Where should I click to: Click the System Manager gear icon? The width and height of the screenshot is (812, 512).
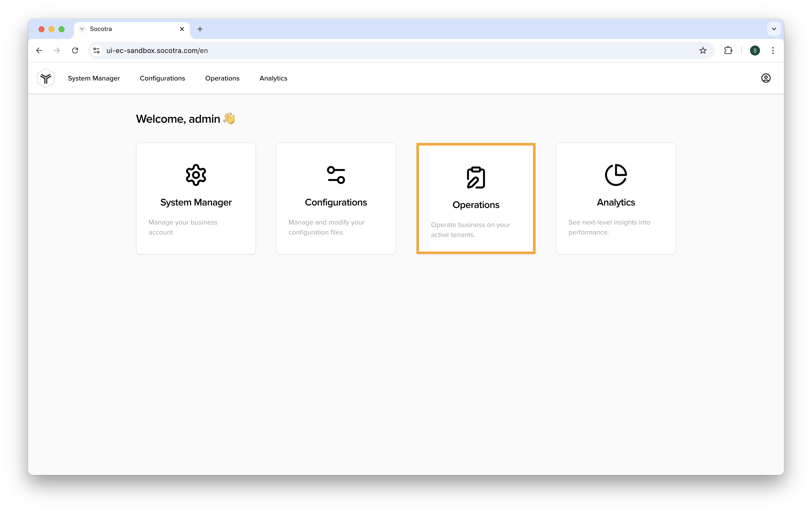pyautogui.click(x=196, y=175)
